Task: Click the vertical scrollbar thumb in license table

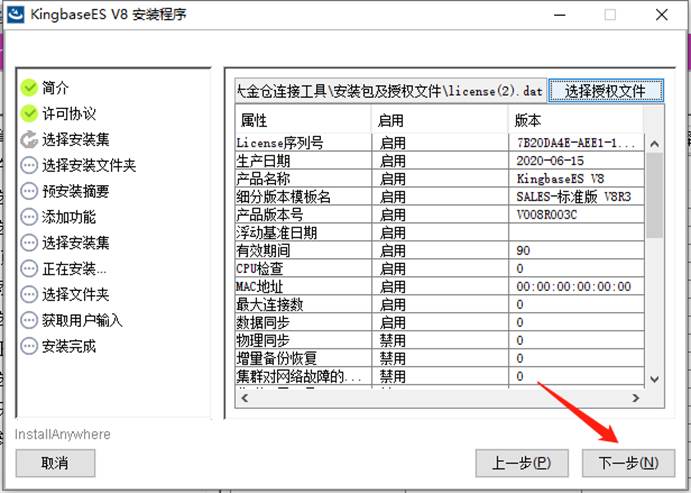Action: 655,195
